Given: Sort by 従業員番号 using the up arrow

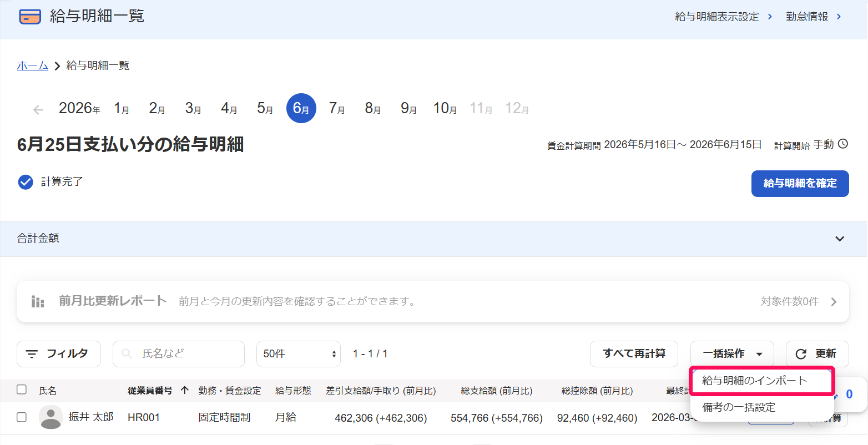Looking at the screenshot, I should pyautogui.click(x=185, y=391).
